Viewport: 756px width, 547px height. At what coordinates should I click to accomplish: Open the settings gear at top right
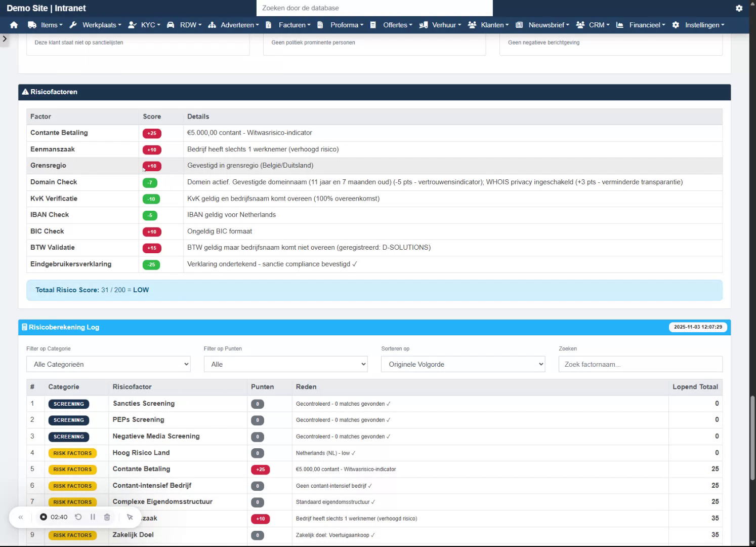click(739, 8)
